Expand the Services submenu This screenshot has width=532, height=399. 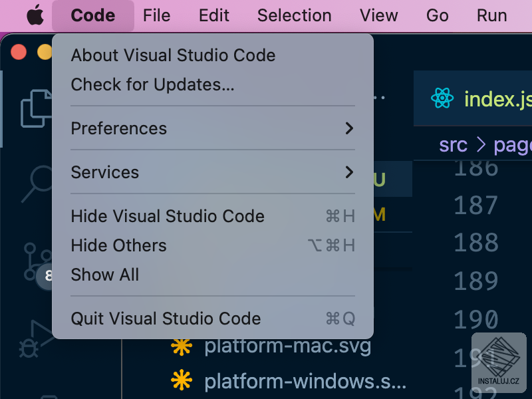click(213, 172)
